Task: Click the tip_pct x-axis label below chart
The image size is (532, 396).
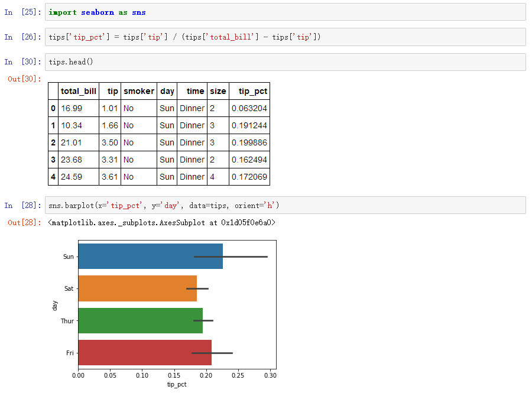Action: point(177,385)
